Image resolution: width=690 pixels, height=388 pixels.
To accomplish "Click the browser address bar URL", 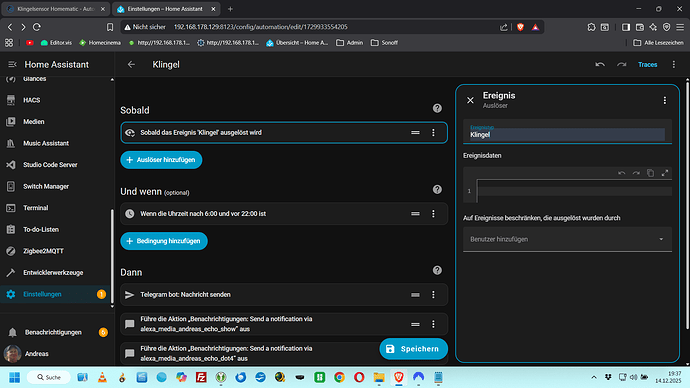I will point(261,27).
